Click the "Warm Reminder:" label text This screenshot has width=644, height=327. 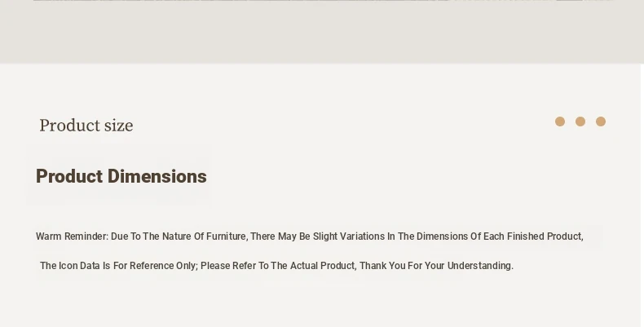point(72,236)
